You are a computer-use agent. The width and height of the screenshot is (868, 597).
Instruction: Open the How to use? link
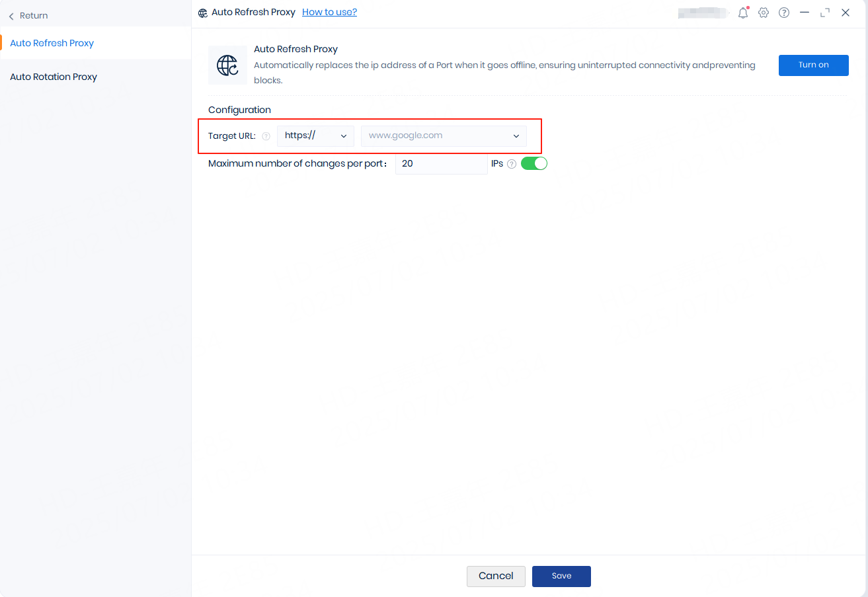[329, 12]
